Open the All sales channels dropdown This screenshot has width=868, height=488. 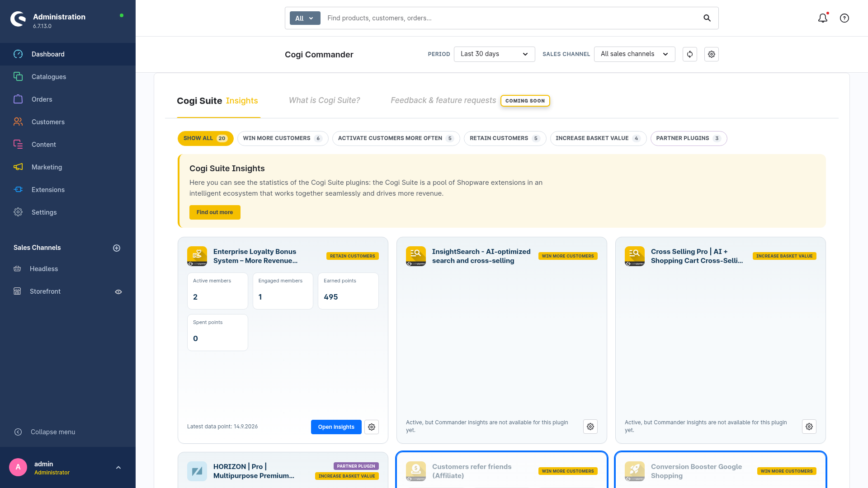[635, 54]
